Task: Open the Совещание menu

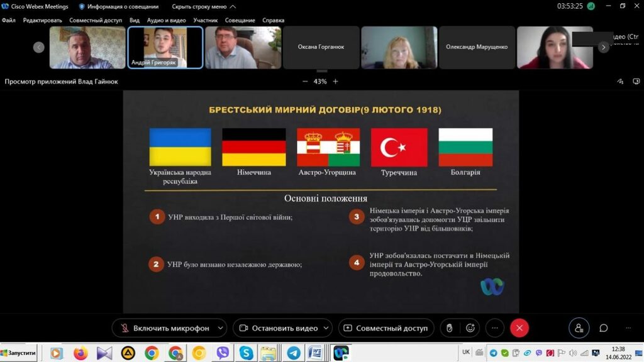Action: click(240, 20)
